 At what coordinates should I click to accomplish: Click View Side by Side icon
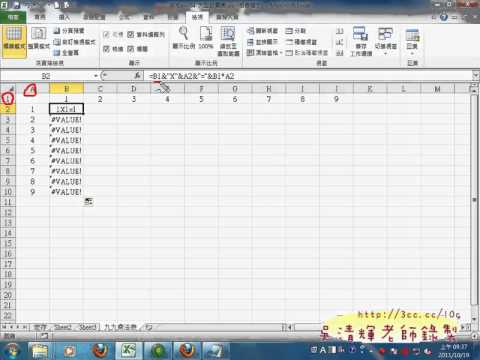pos(339,31)
